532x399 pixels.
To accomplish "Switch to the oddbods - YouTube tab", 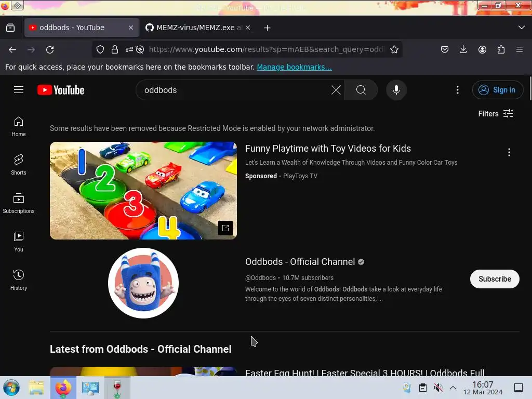I will 82,28.
